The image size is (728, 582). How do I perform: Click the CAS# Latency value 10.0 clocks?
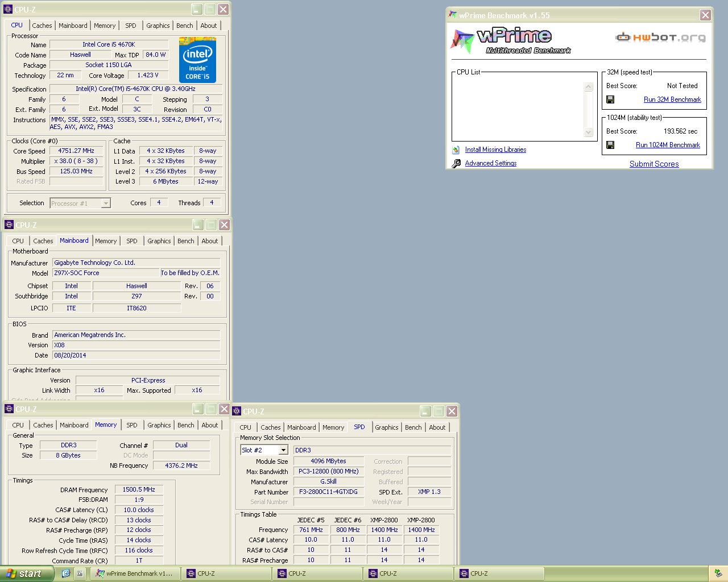(x=139, y=510)
